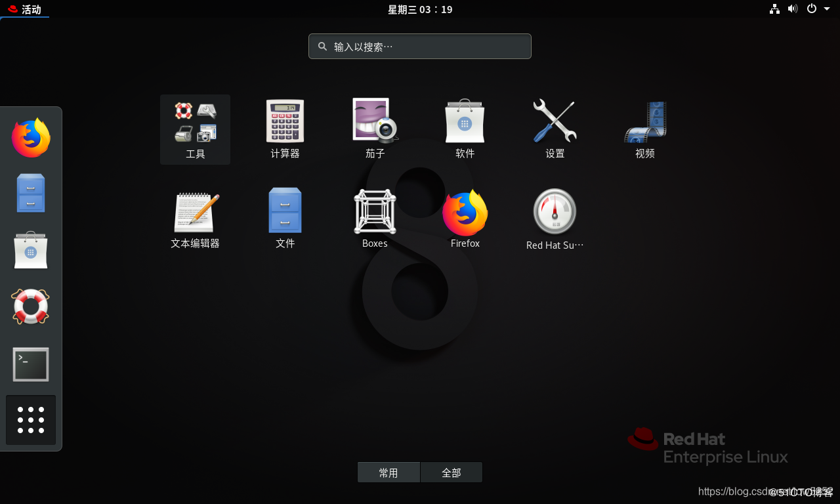The height and width of the screenshot is (504, 840).
Task: Select the 常用 (Frequent) apps view
Action: click(x=388, y=472)
